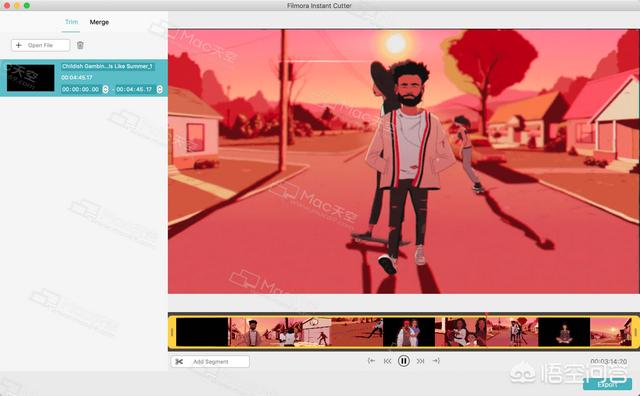This screenshot has height=396, width=640.
Task: Select the Childish Gambino video thumbnail
Action: tap(31, 78)
